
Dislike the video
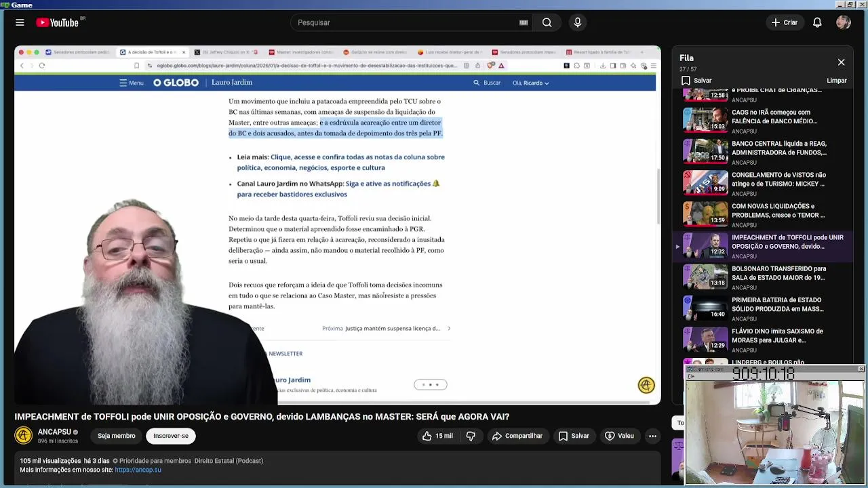471,436
